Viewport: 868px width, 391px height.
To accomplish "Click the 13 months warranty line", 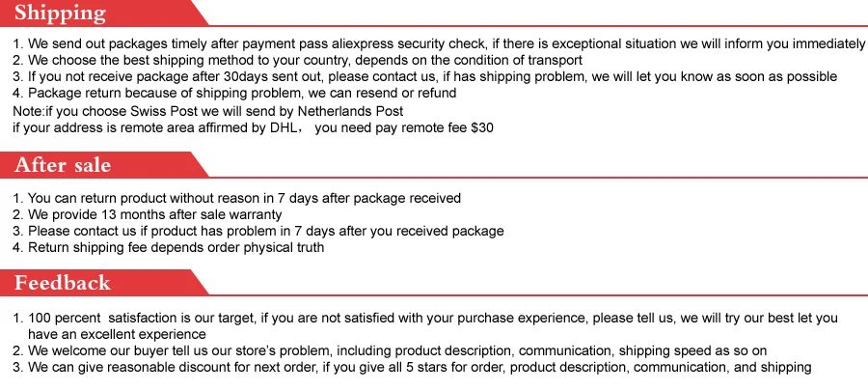I will click(x=148, y=214).
